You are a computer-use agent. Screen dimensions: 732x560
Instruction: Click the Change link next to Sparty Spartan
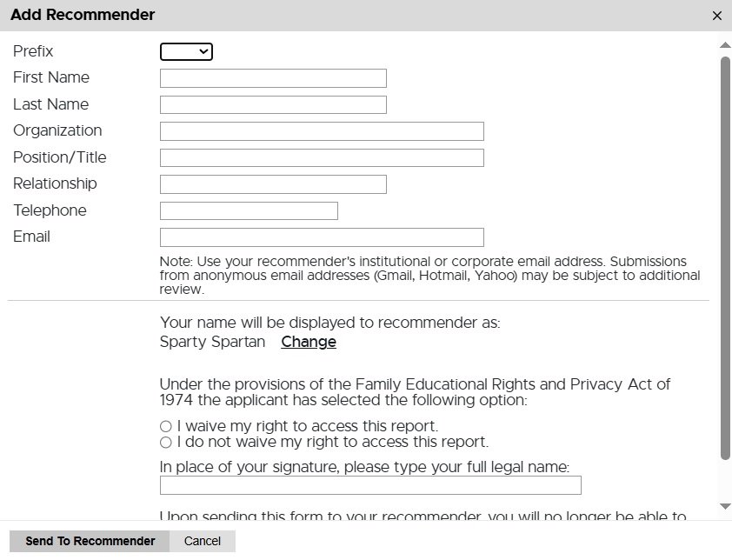click(x=308, y=342)
